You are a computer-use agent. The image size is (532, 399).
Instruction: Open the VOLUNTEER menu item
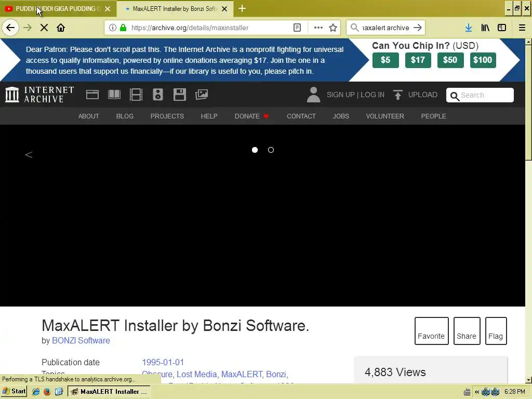click(385, 116)
